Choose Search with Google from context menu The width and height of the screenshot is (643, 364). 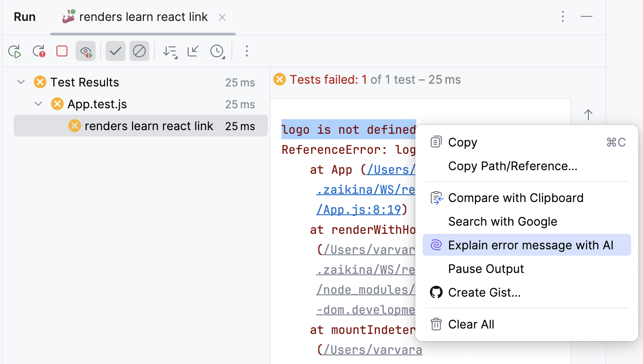(503, 222)
